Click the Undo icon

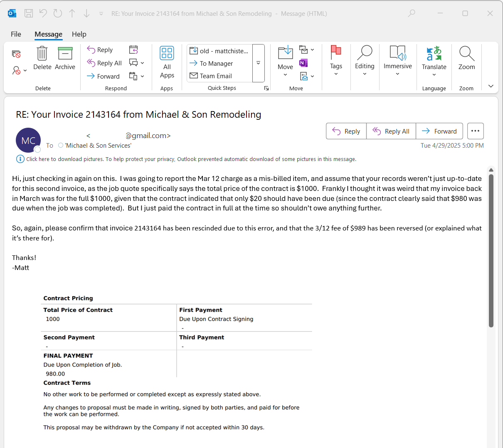tap(43, 13)
